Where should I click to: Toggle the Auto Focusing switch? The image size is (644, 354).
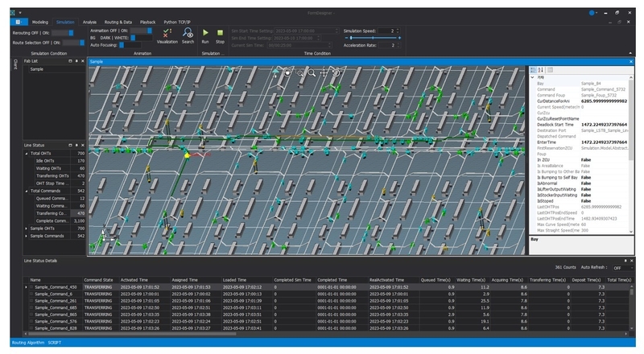pyautogui.click(x=130, y=45)
